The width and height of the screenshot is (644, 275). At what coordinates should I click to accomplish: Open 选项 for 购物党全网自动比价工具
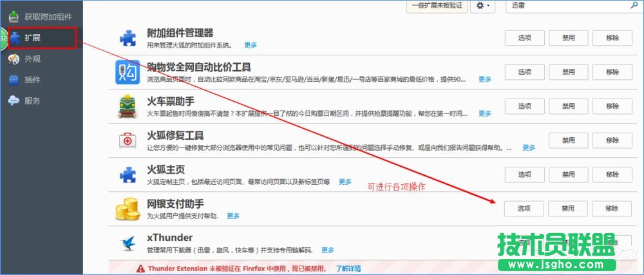524,72
